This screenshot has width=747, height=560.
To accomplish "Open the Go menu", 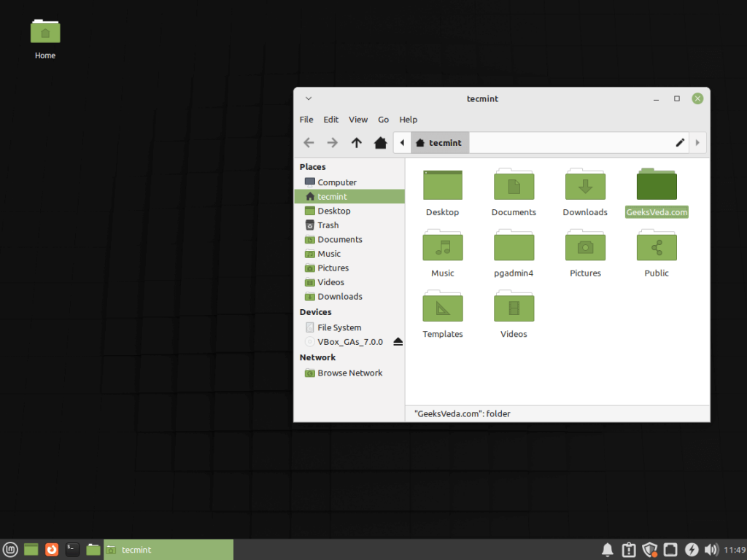I will coord(383,119).
